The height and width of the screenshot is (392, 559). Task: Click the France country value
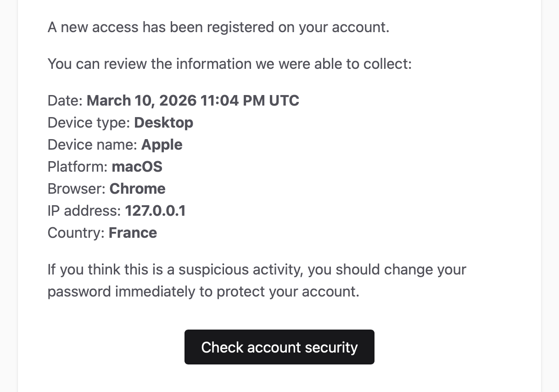click(133, 233)
